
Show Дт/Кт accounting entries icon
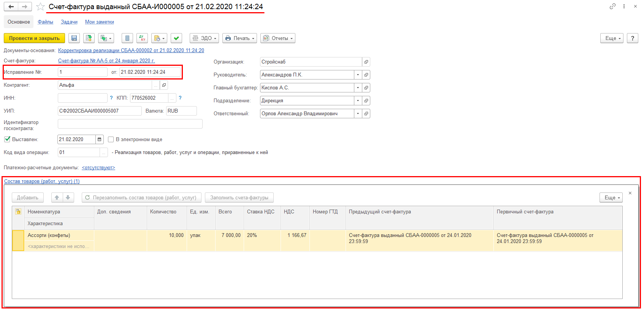click(142, 38)
